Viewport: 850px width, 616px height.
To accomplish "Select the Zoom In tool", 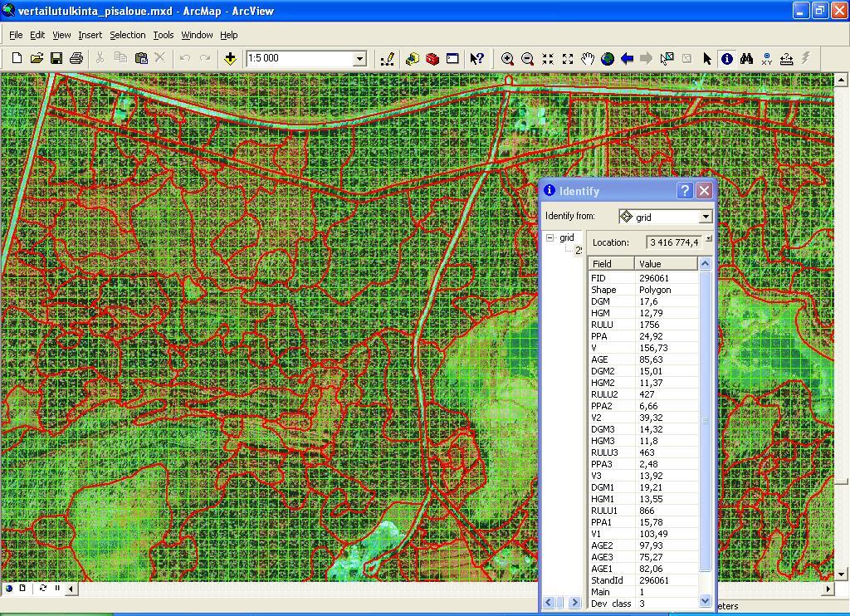I will point(507,59).
